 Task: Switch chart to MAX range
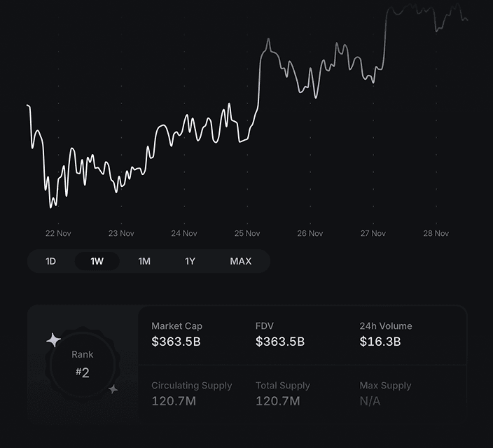(x=240, y=261)
